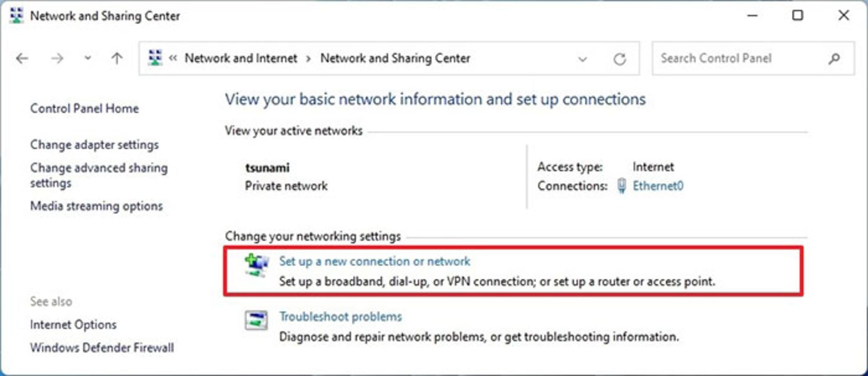Click the Forward navigation arrow
Screen dimensions: 868x376
pyautogui.click(x=57, y=58)
